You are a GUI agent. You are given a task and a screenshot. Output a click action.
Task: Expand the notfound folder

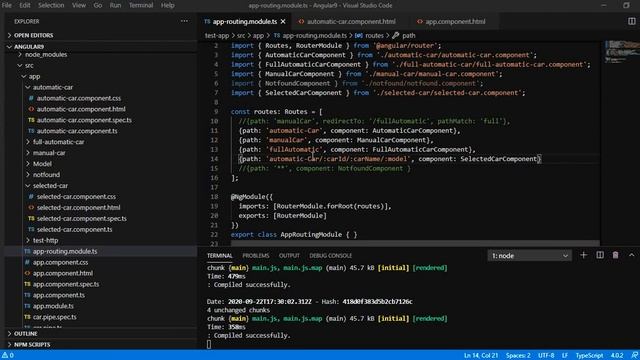(46, 175)
